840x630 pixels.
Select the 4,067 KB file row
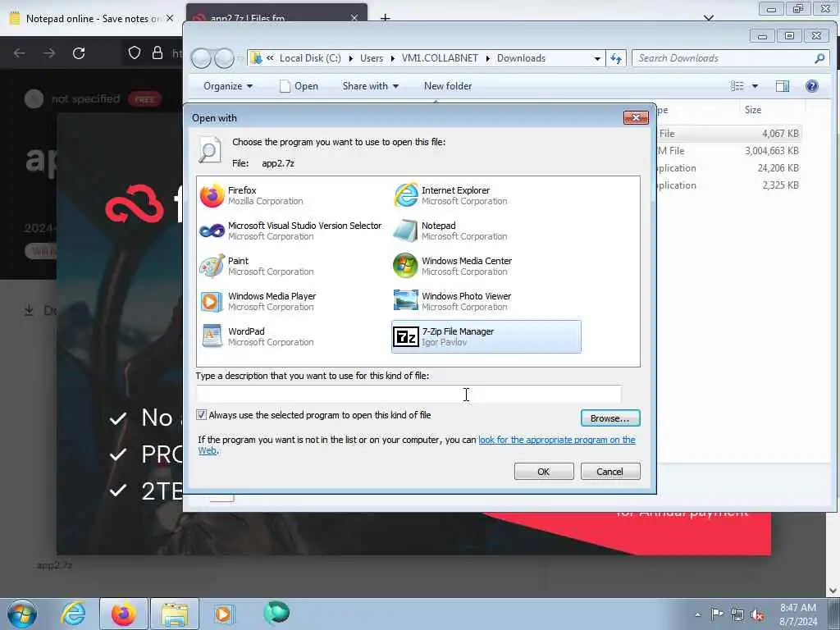tap(728, 134)
